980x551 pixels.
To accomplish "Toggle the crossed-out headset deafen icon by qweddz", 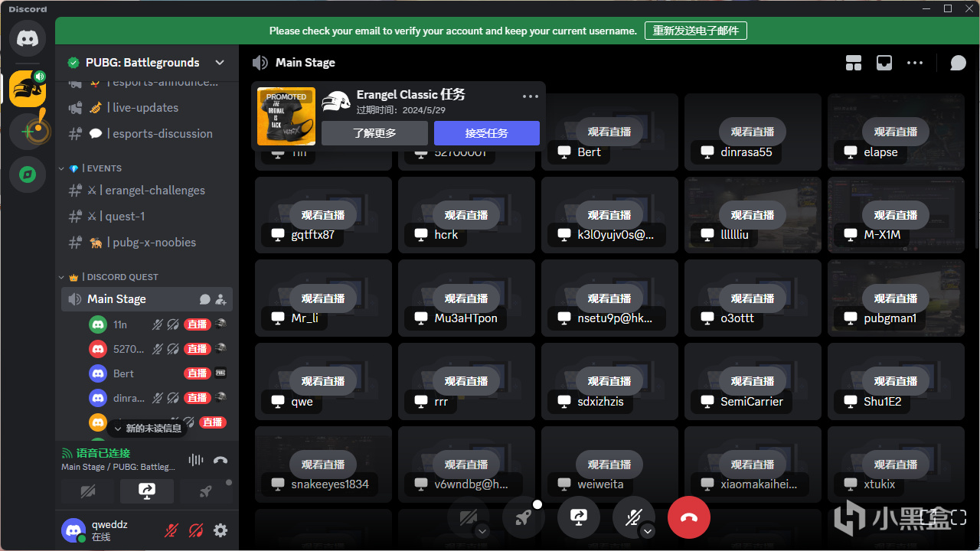I will pyautogui.click(x=196, y=530).
